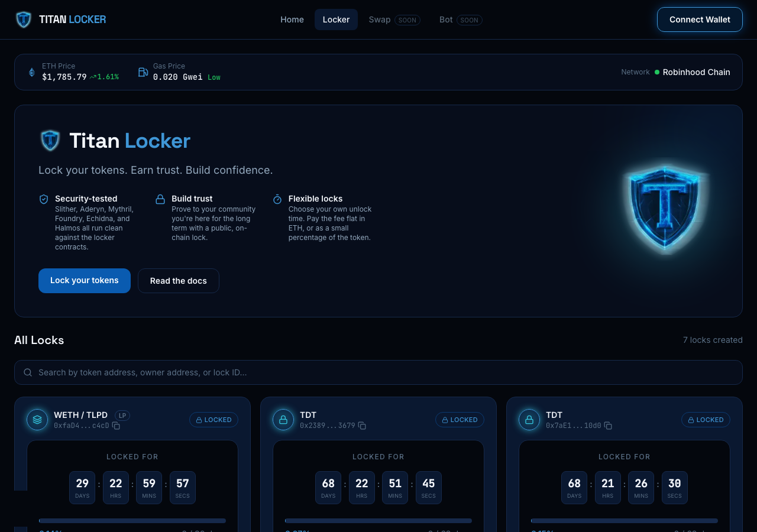Open the Bot nav item

[x=461, y=20]
